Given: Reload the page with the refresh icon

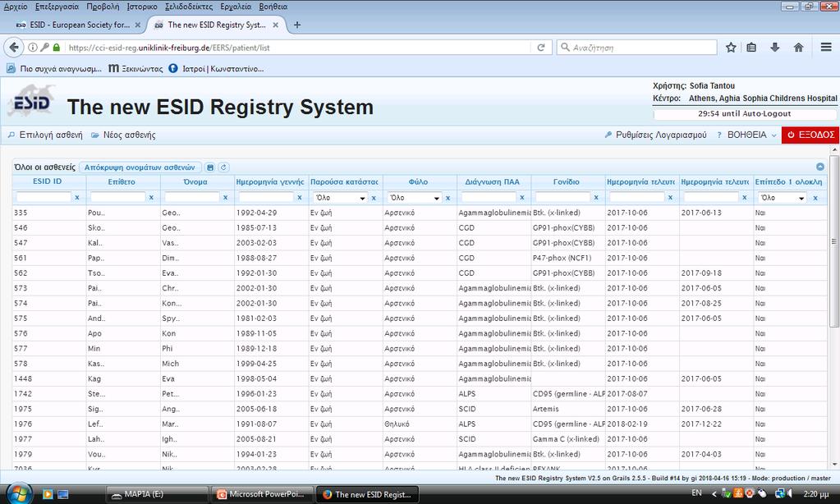Looking at the screenshot, I should click(541, 47).
